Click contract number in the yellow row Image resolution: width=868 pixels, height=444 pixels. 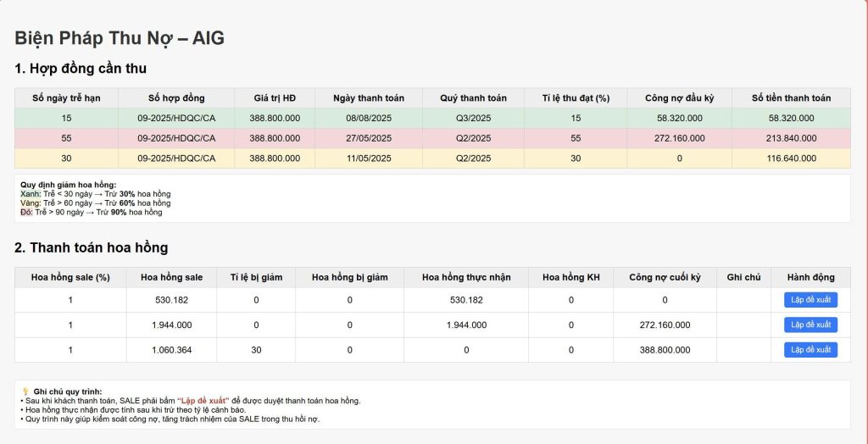click(x=176, y=158)
